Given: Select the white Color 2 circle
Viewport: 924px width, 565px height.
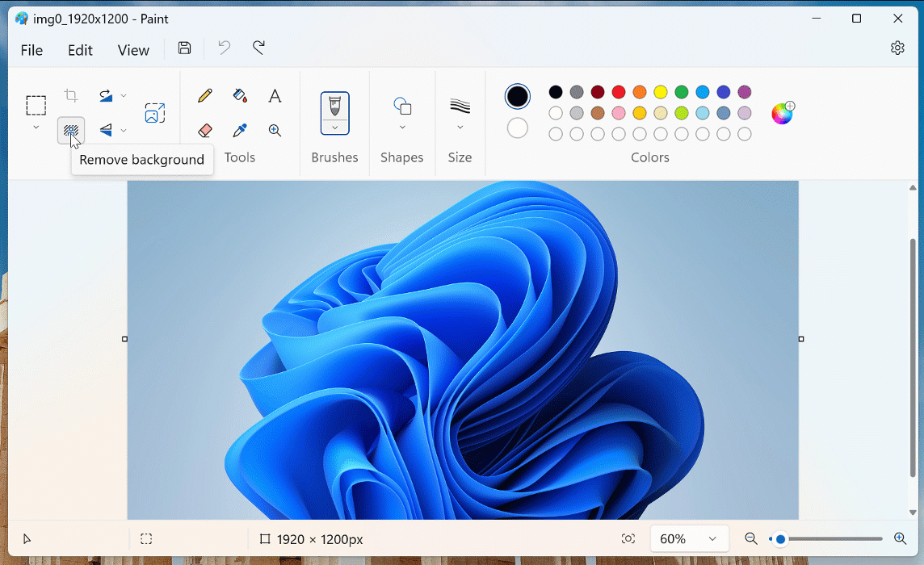Looking at the screenshot, I should pyautogui.click(x=518, y=128).
